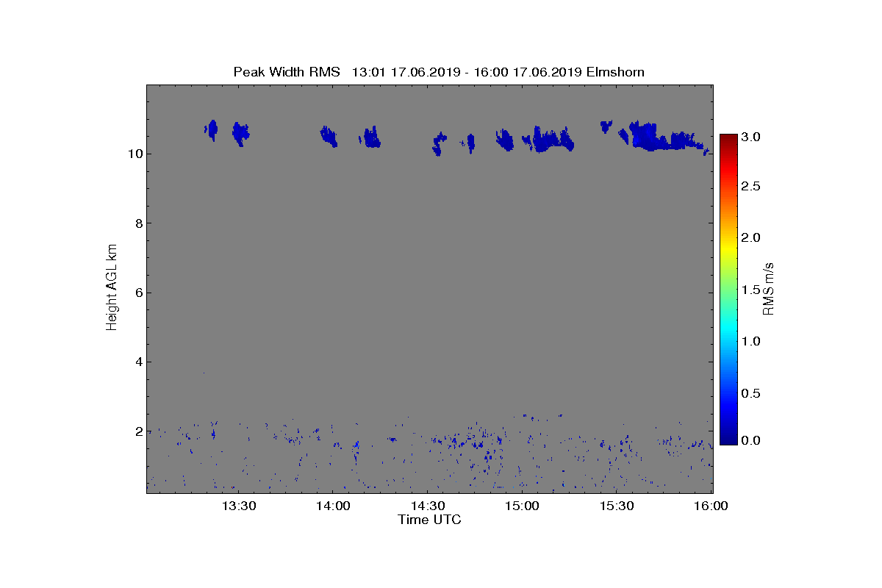Click the 'Height AGL km' axis label

[112, 288]
